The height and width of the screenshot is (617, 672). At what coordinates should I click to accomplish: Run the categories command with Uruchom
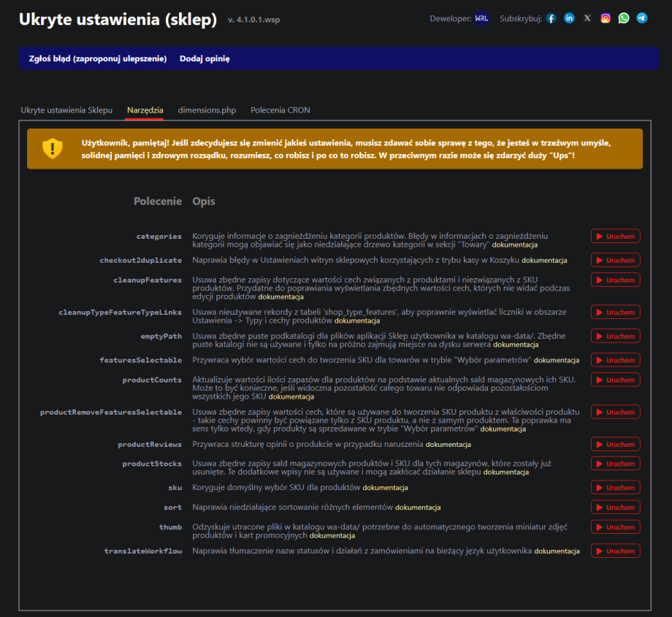[x=615, y=237]
